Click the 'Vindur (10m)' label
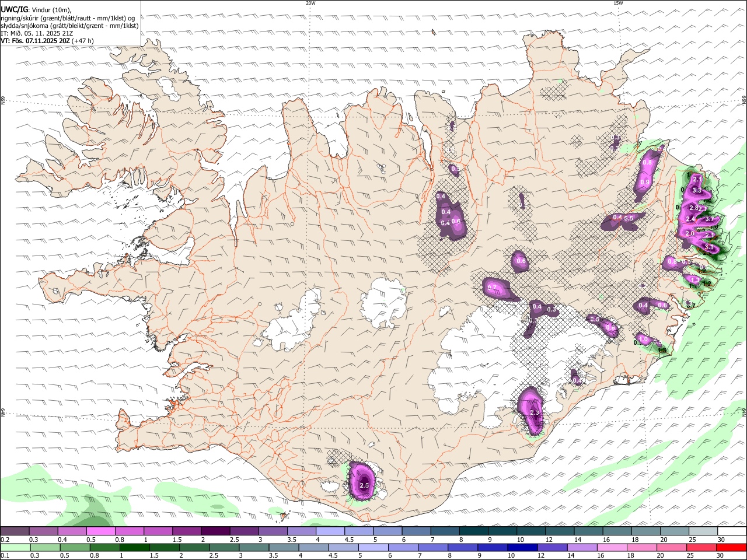The image size is (747, 560). point(51,9)
